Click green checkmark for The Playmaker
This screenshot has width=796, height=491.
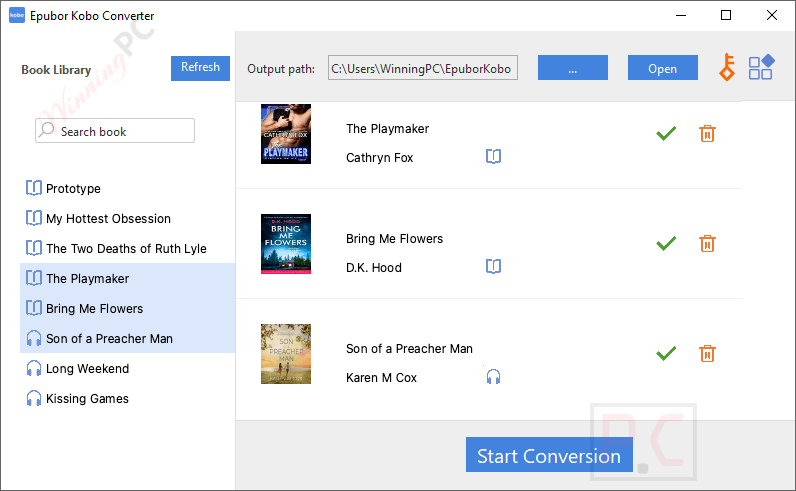click(666, 134)
